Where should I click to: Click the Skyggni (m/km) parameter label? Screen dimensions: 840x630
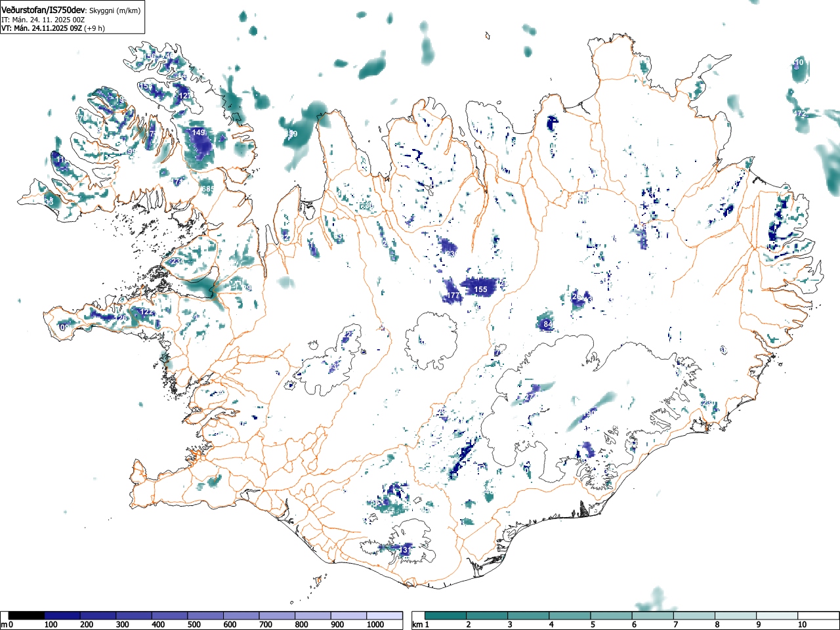[115, 10]
